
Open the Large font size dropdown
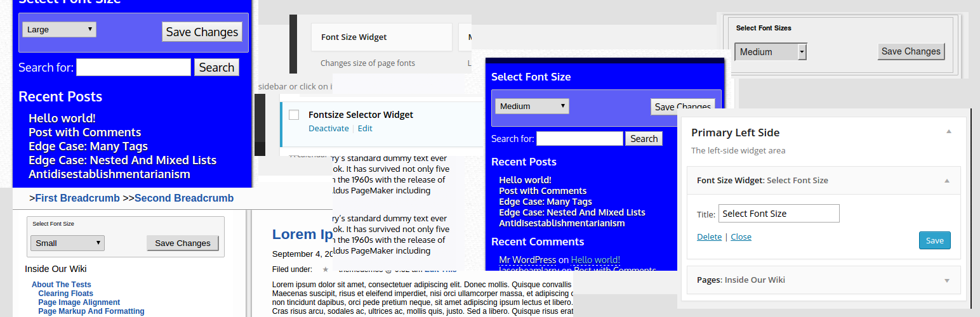(59, 29)
